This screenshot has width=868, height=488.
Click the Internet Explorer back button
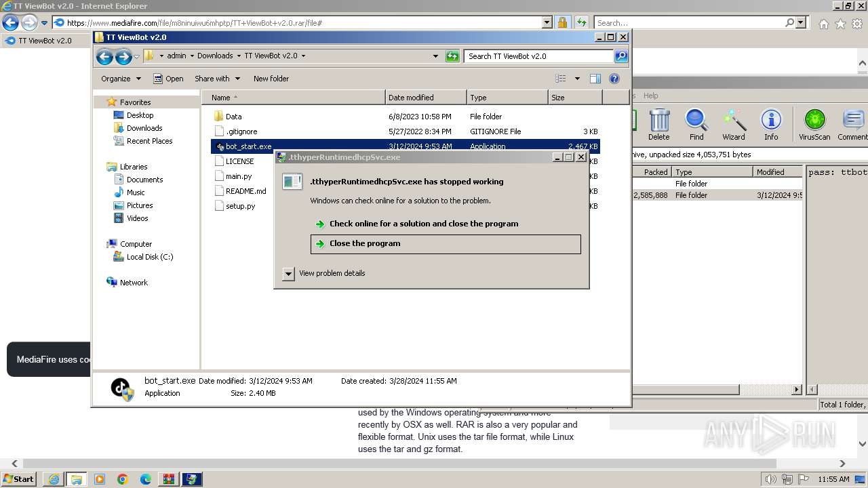10,23
